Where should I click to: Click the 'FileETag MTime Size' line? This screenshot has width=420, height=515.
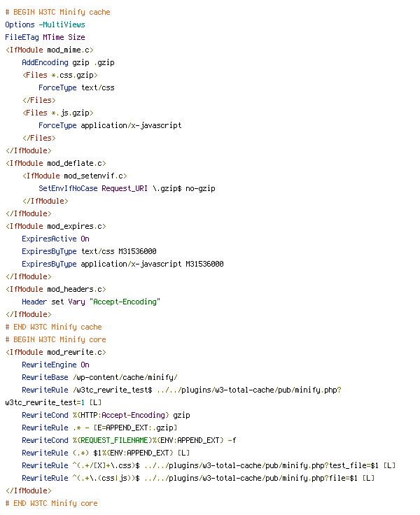point(45,37)
